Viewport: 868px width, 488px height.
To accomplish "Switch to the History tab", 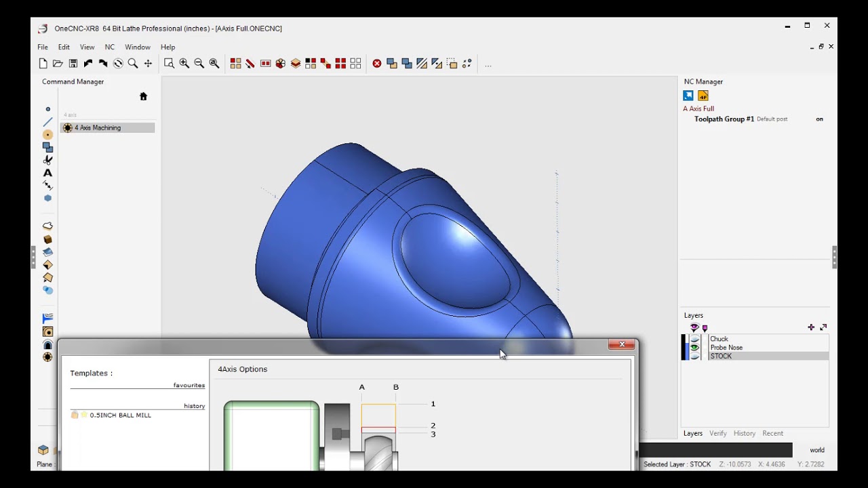I will pyautogui.click(x=745, y=433).
